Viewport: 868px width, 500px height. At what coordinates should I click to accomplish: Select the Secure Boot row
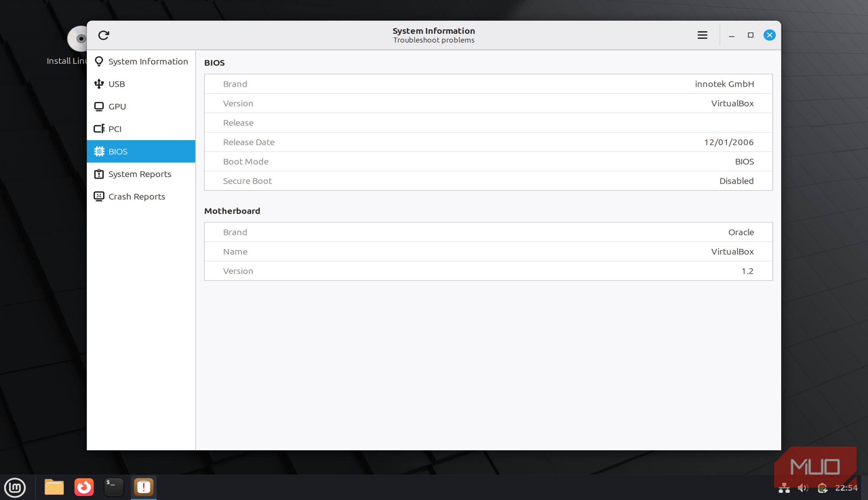click(x=488, y=181)
